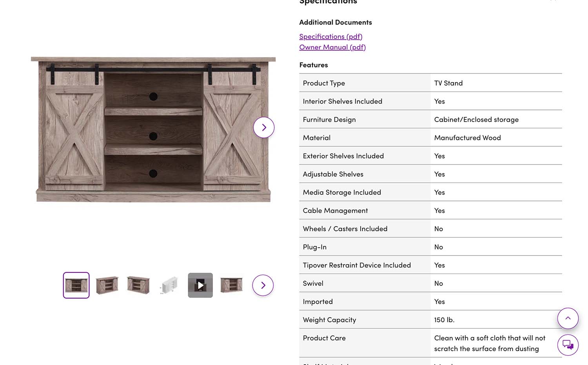Click the Cabinet/Enclosed storage value
Screen dimensions: 588x365
[476, 120]
